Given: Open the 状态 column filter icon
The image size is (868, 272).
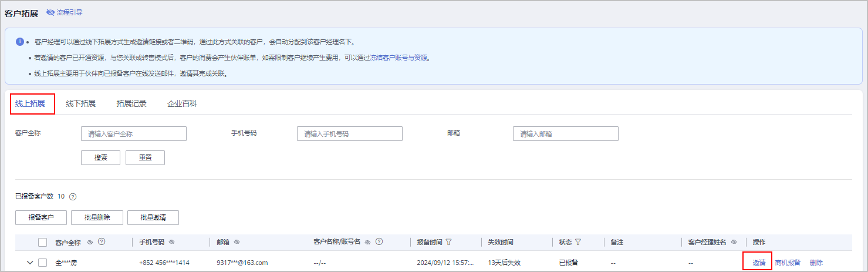Looking at the screenshot, I should tap(578, 242).
